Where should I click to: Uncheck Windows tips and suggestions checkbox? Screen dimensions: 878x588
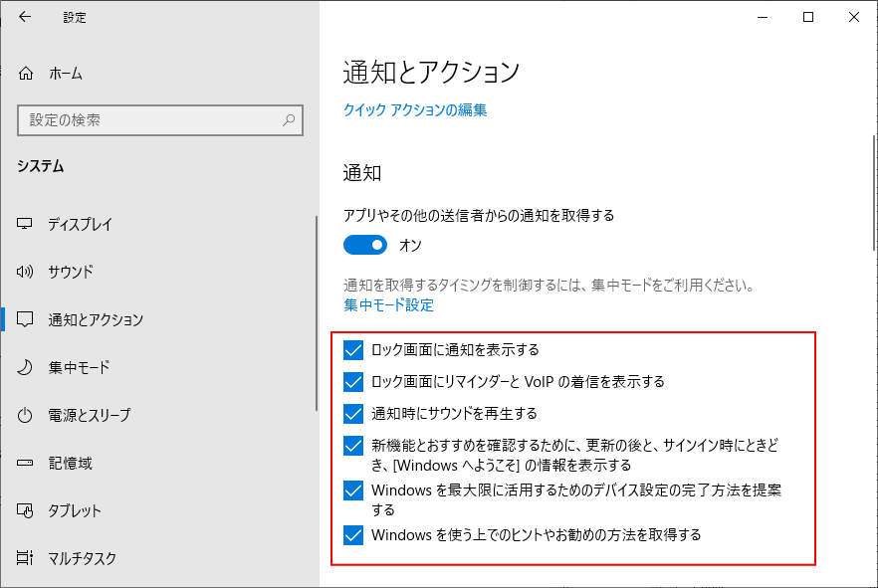[353, 535]
